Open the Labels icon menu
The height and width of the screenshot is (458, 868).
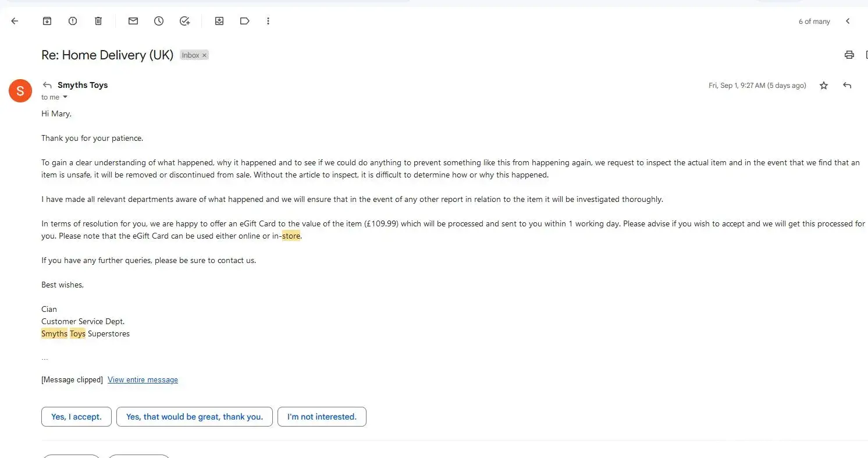point(245,21)
